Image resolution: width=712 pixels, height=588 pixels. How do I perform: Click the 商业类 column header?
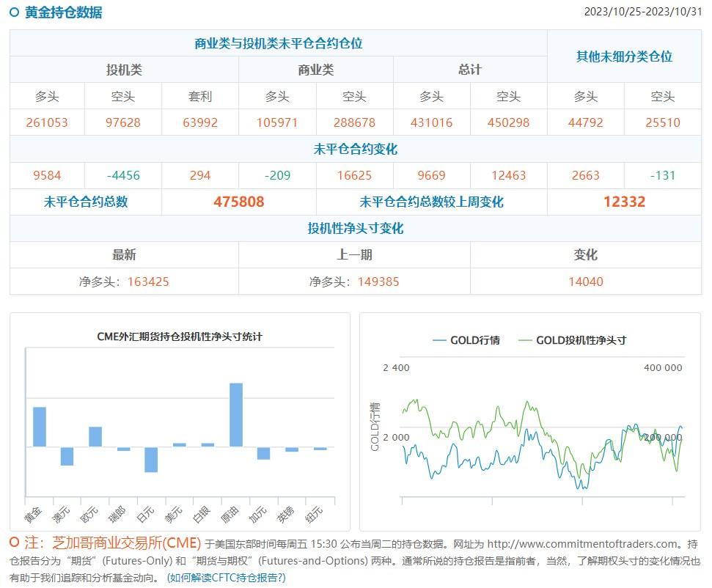315,70
